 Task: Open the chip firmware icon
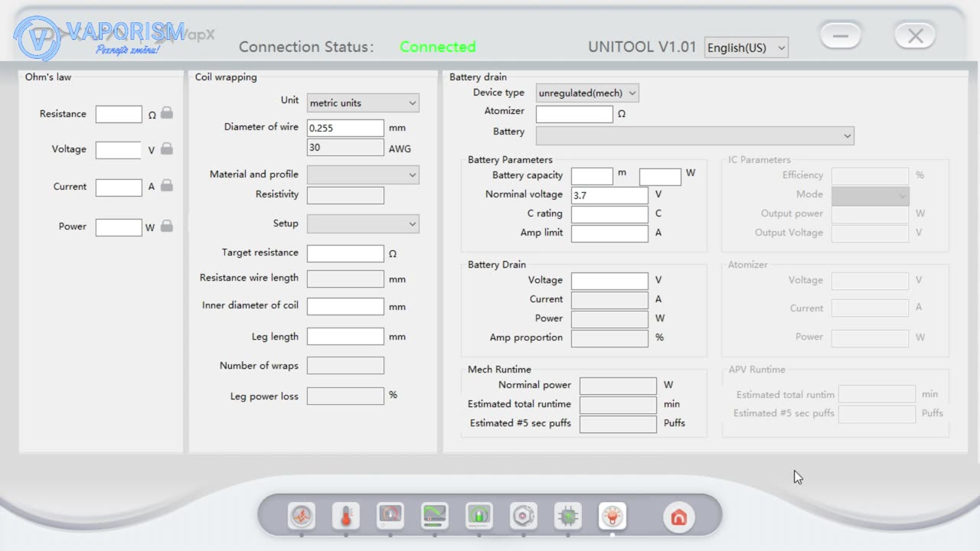point(568,516)
